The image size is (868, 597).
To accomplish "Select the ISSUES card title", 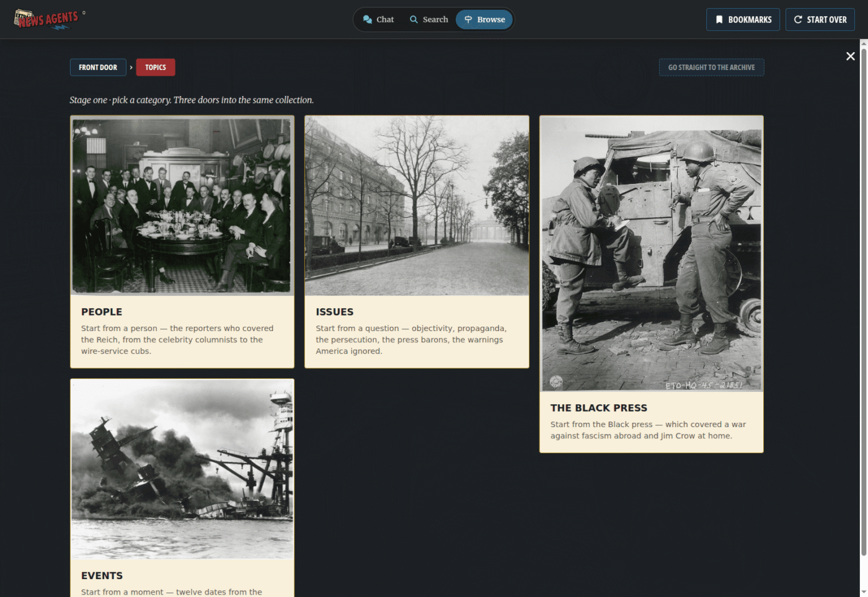I will 335,312.
